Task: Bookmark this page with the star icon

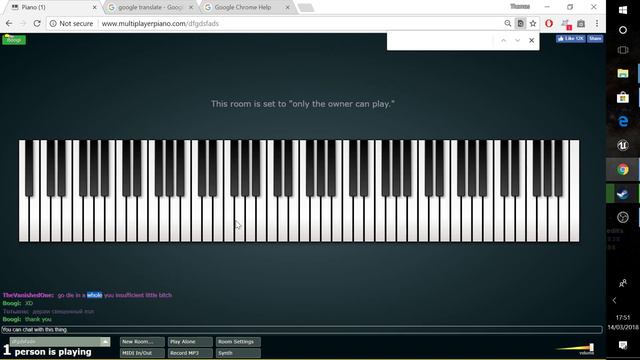Action: [533, 24]
